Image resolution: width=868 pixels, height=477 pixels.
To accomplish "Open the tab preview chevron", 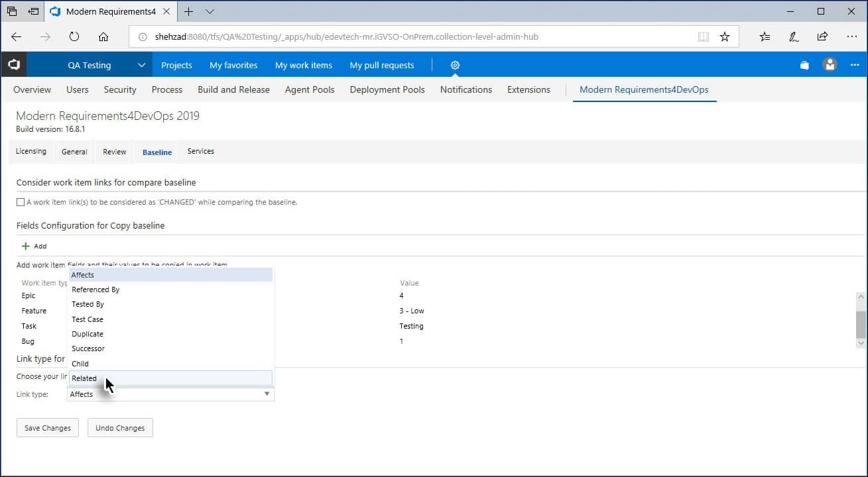I will point(210,11).
